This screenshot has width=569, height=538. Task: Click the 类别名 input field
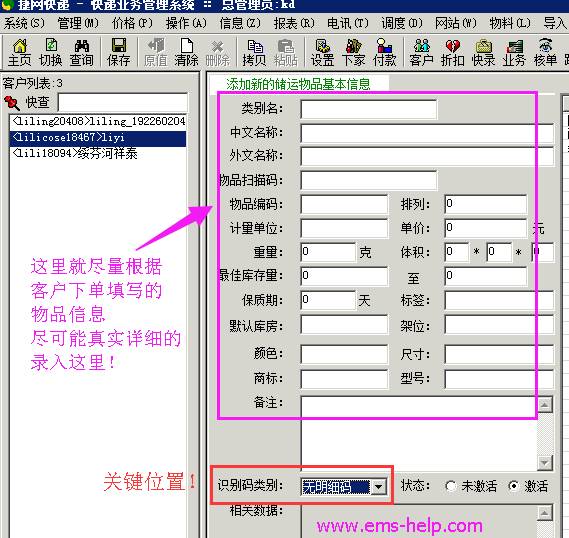pyautogui.click(x=369, y=109)
